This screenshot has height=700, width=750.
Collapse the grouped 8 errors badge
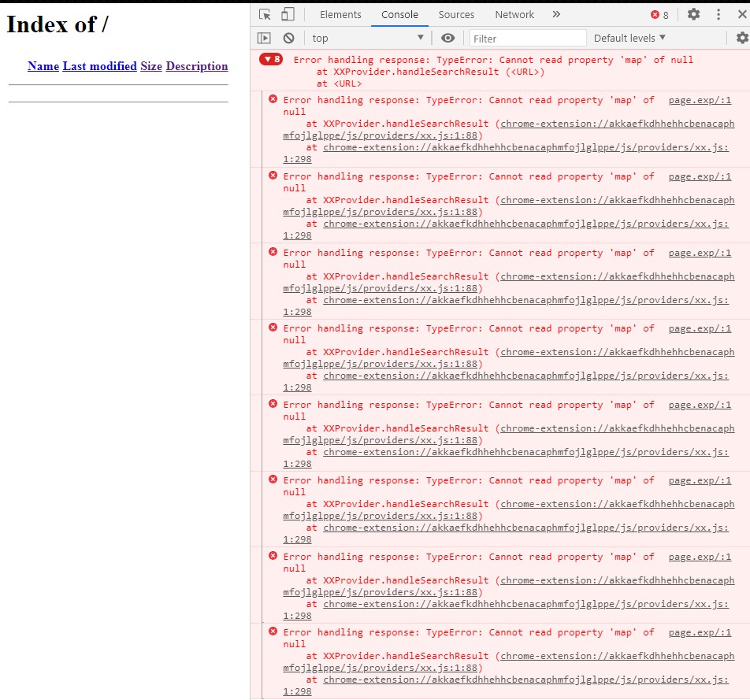click(x=271, y=59)
